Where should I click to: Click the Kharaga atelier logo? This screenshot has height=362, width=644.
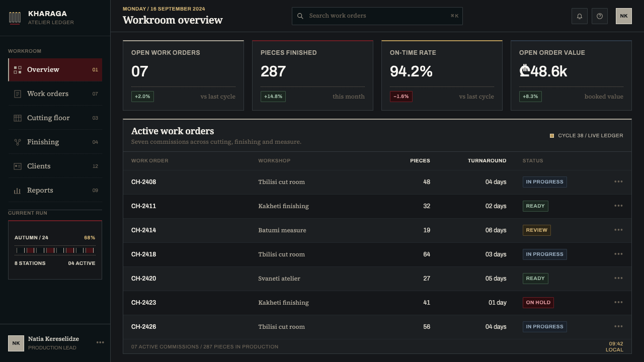[x=15, y=18]
